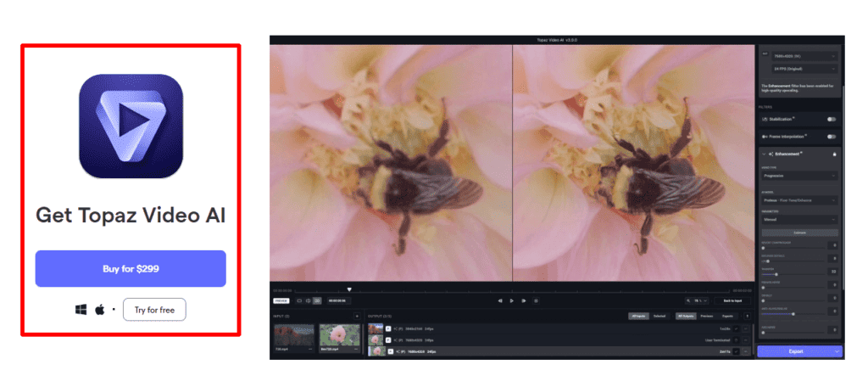Image resolution: width=868 pixels, height=387 pixels.
Task: Click the Back to Input button
Action: point(732,300)
